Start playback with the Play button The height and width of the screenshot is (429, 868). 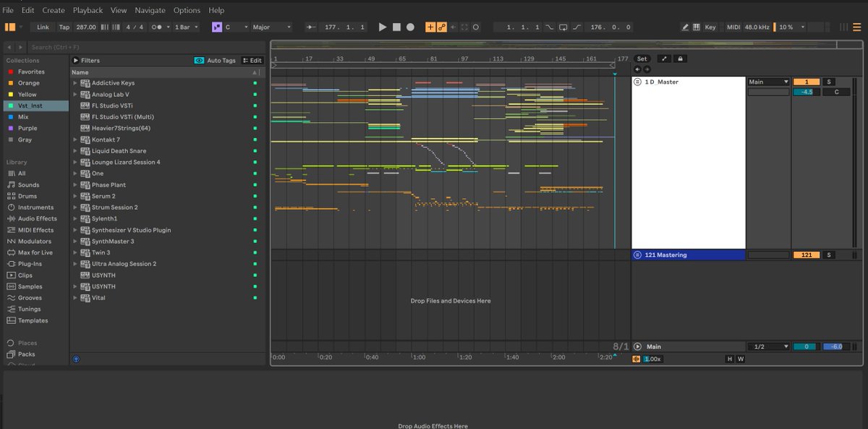(x=383, y=27)
